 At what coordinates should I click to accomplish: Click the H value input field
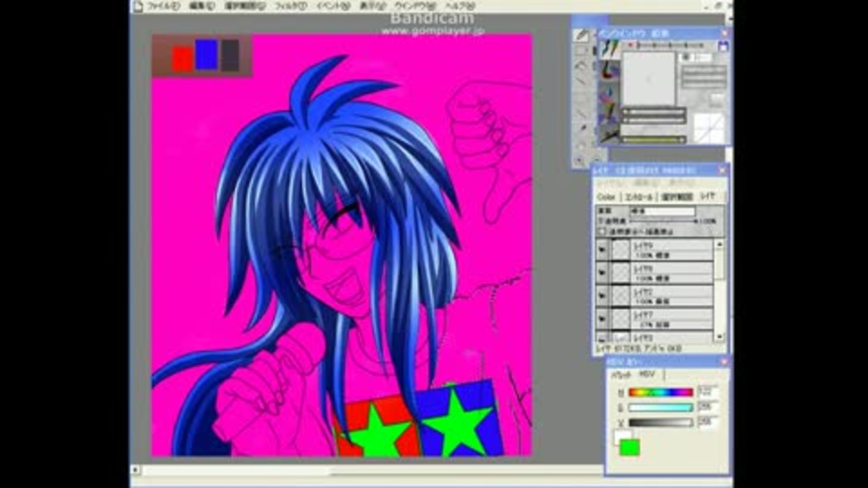click(708, 391)
